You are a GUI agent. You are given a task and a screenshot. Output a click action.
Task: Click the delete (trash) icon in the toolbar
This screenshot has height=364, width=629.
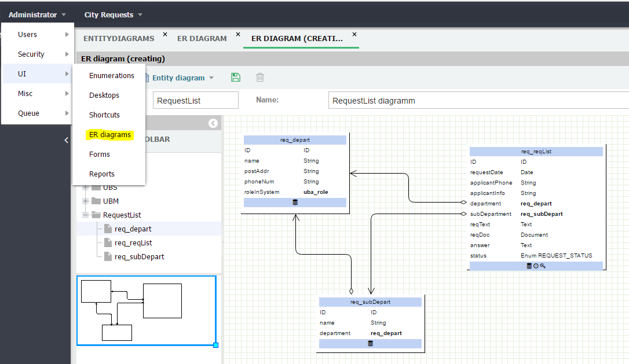(259, 77)
